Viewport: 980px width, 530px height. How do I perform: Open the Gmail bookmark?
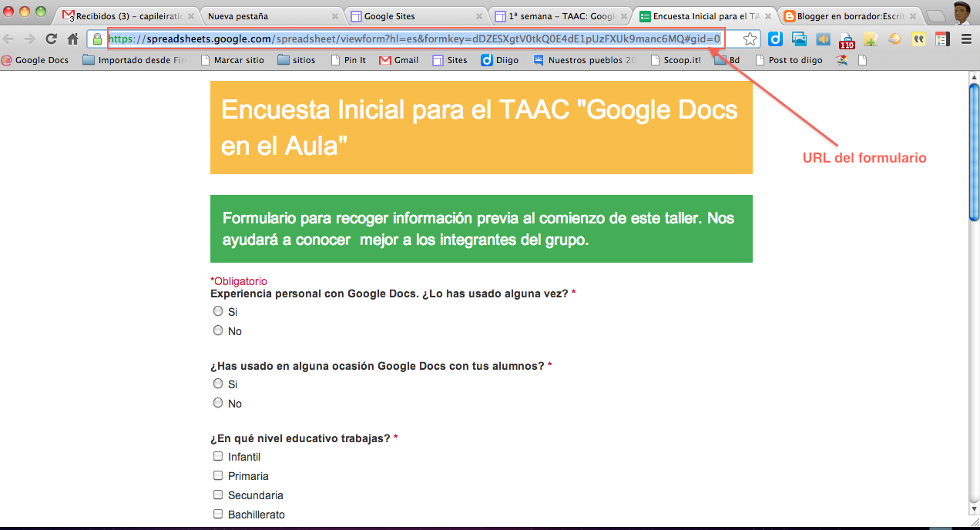coord(399,60)
